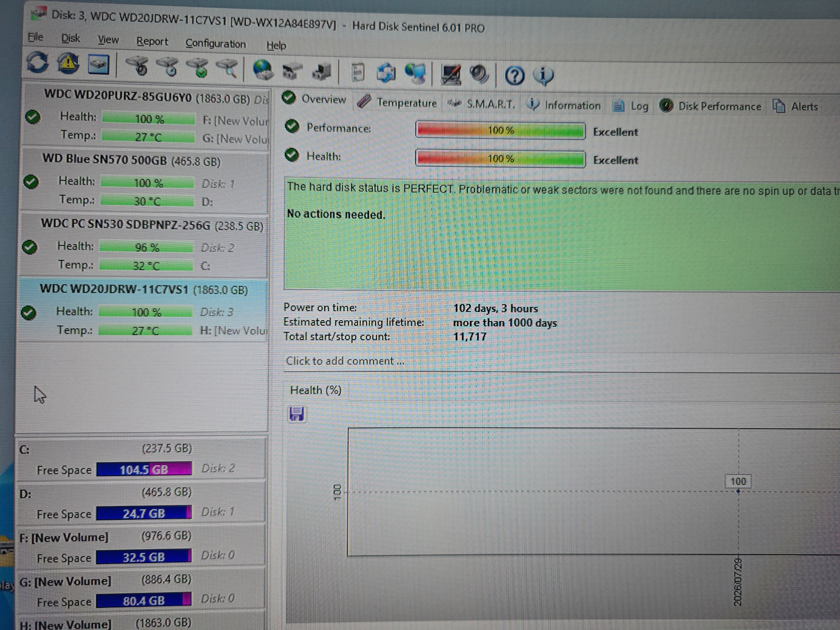The image size is (840, 630).
Task: Click the computer tower toolbar icon
Action: pyautogui.click(x=321, y=72)
